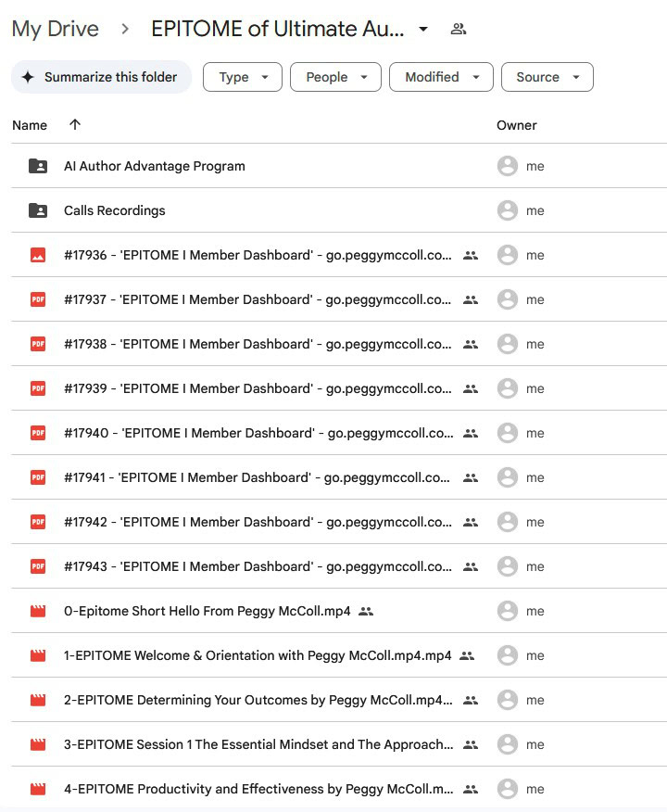Click the shared folder icon for AI Author Advantage Program

click(x=38, y=166)
